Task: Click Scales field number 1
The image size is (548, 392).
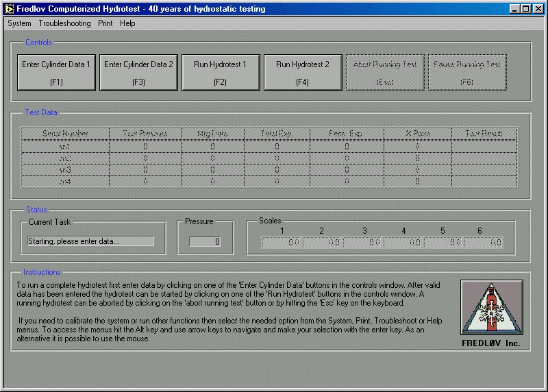Action: [282, 243]
